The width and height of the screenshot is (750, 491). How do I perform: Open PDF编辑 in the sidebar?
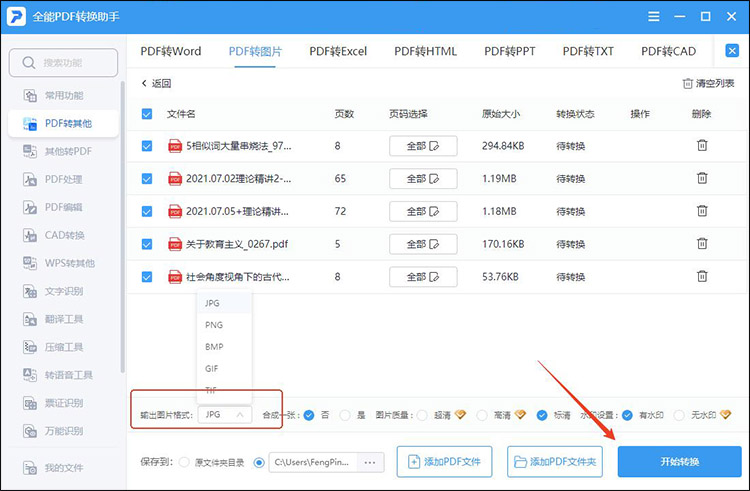[63, 207]
